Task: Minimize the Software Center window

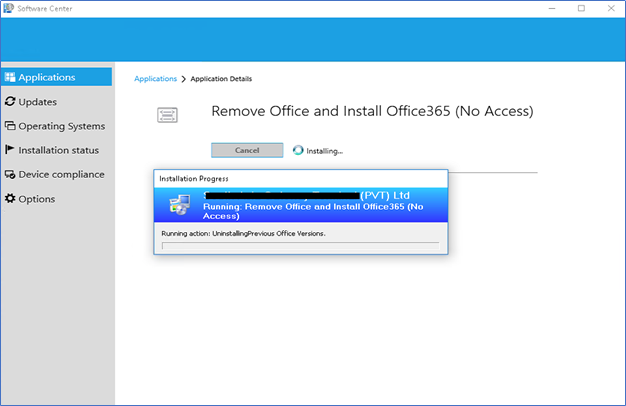Action: (x=552, y=8)
